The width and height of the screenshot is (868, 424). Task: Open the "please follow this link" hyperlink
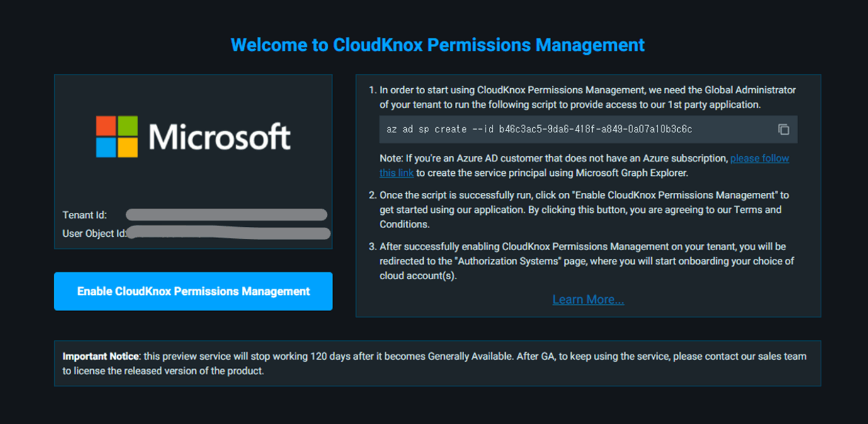pyautogui.click(x=759, y=158)
